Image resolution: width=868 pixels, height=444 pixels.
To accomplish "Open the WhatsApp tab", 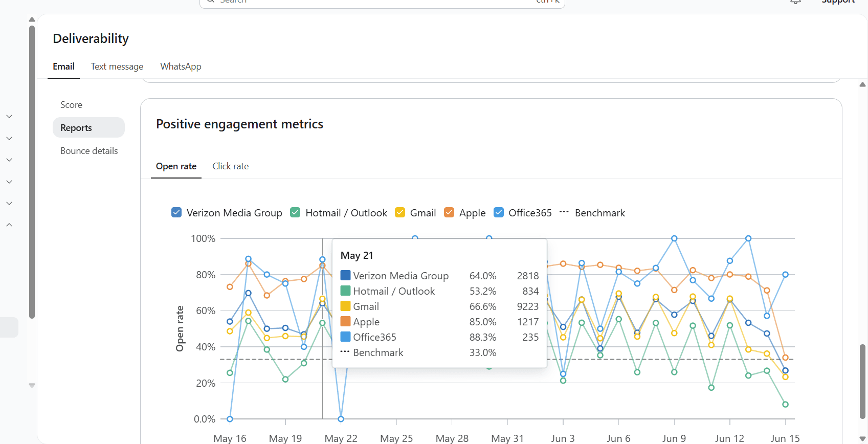I will 181,66.
